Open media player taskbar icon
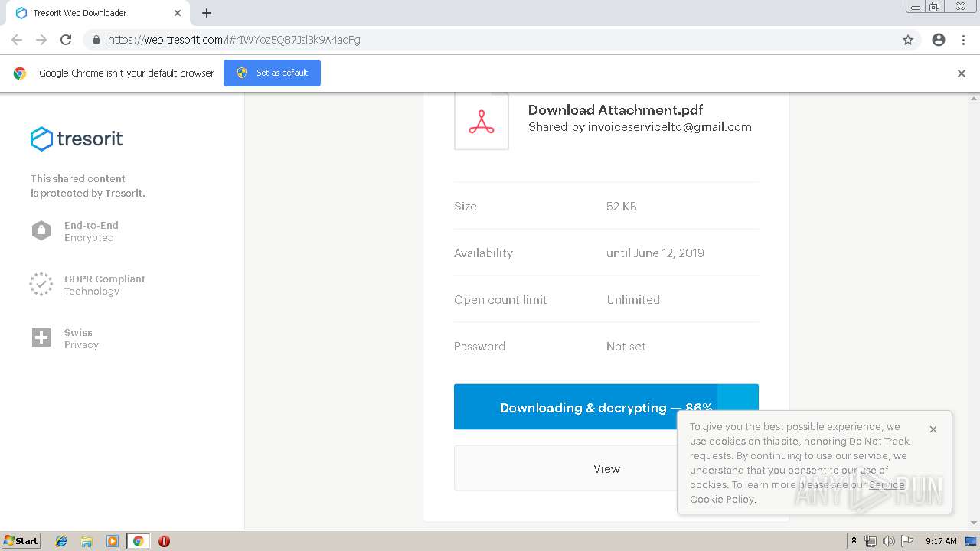The width and height of the screenshot is (980, 551). click(x=113, y=541)
